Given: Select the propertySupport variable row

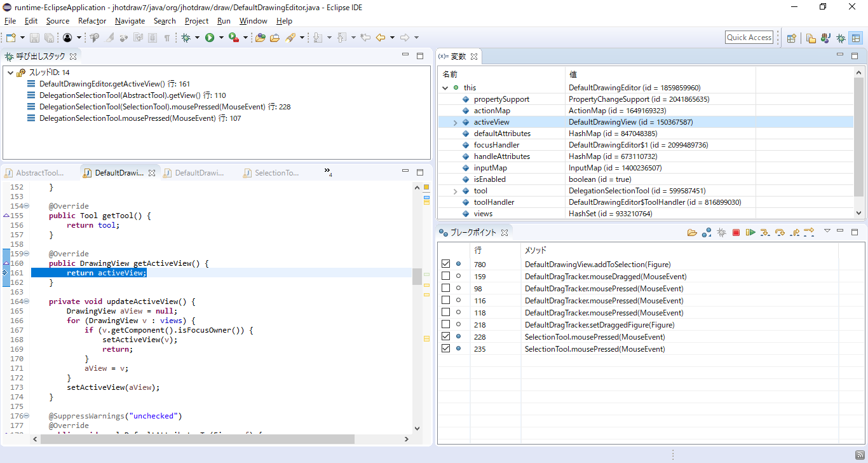Looking at the screenshot, I should coord(646,99).
